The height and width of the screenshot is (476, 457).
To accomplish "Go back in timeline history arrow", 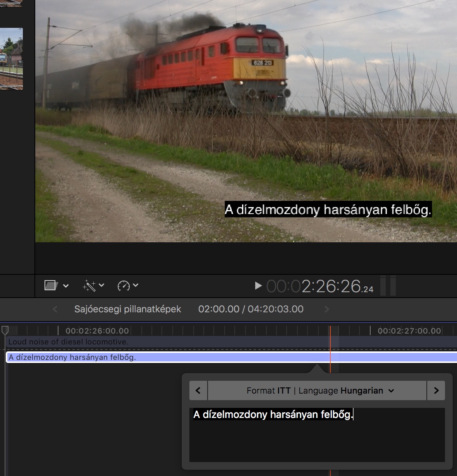I will [x=55, y=309].
